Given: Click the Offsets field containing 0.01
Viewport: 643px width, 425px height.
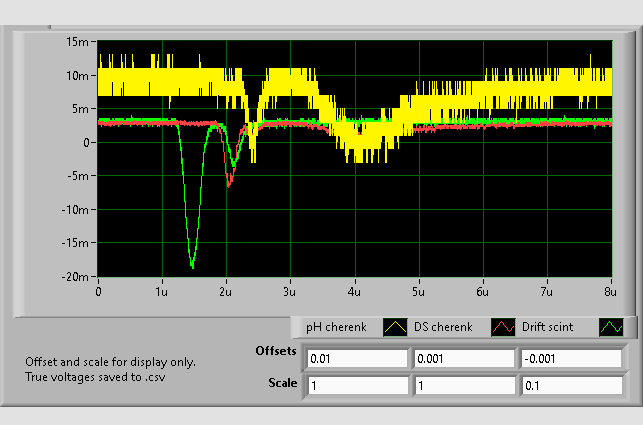Looking at the screenshot, I should click(x=357, y=359).
